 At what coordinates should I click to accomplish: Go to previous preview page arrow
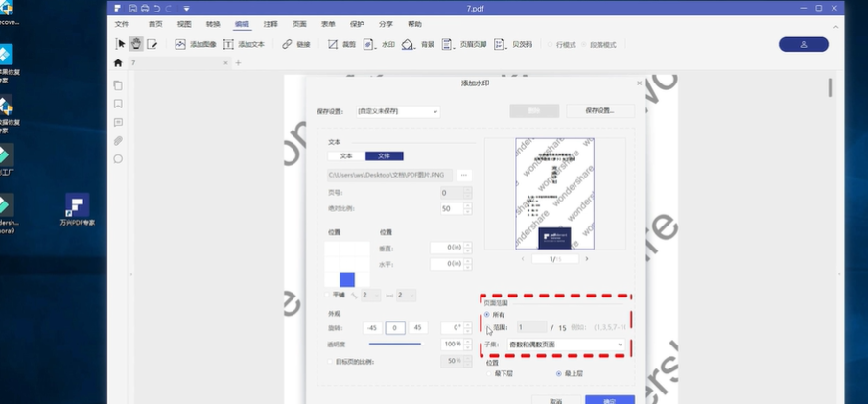tap(523, 259)
